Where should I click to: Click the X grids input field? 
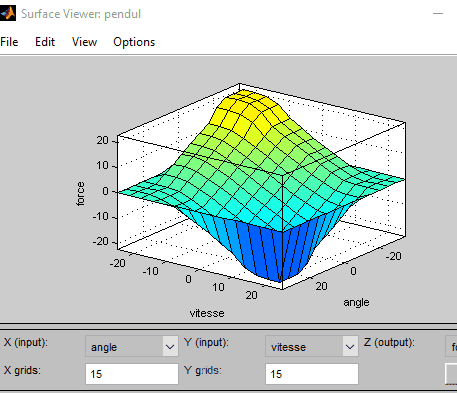point(132,374)
